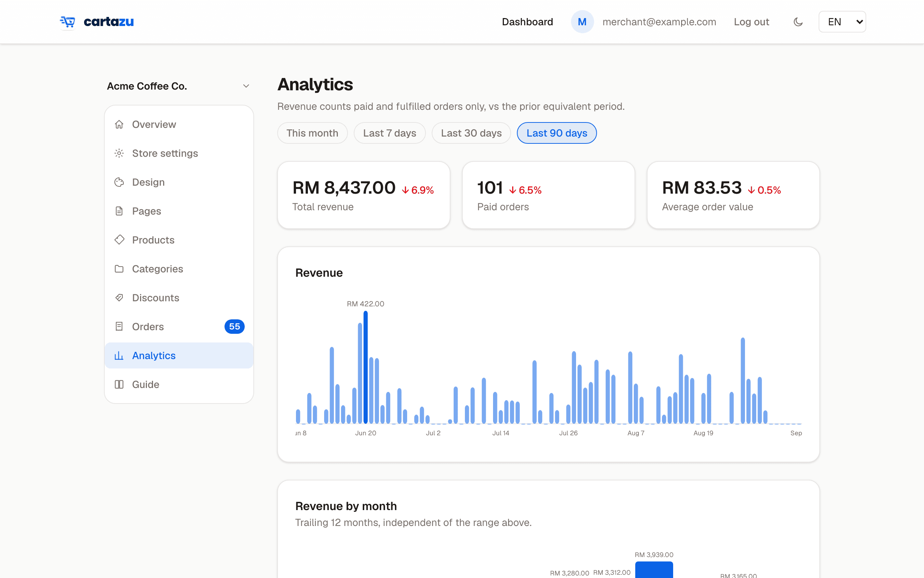Click the Aug 7 axis label
924x578 pixels.
[636, 433]
